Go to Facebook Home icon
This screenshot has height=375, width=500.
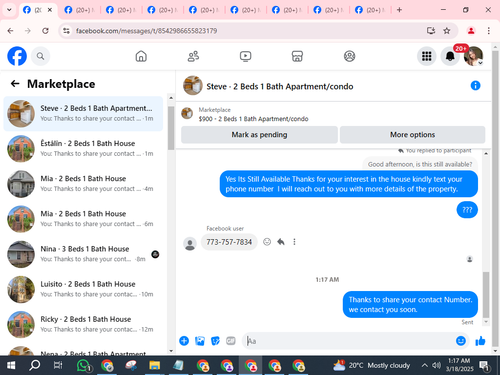click(x=141, y=56)
